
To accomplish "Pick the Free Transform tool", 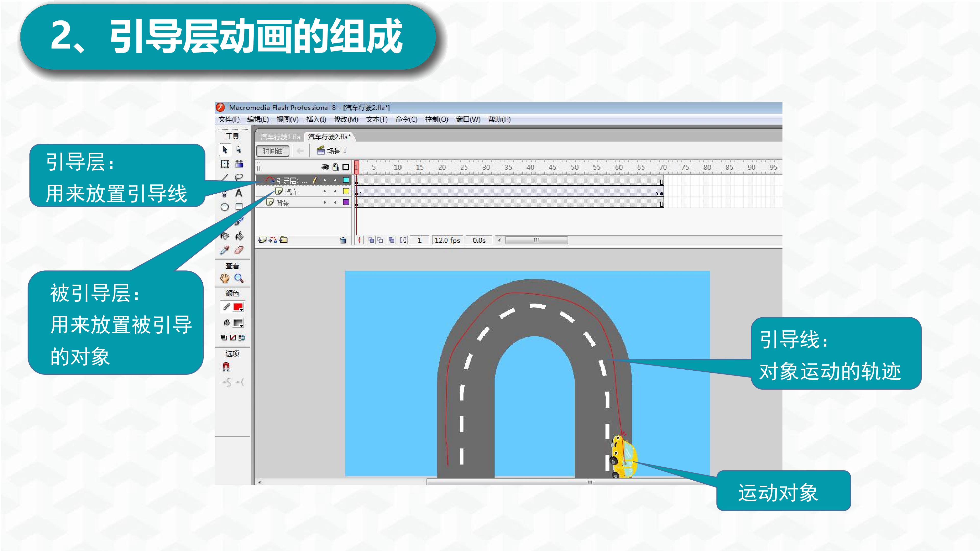I will pos(225,164).
